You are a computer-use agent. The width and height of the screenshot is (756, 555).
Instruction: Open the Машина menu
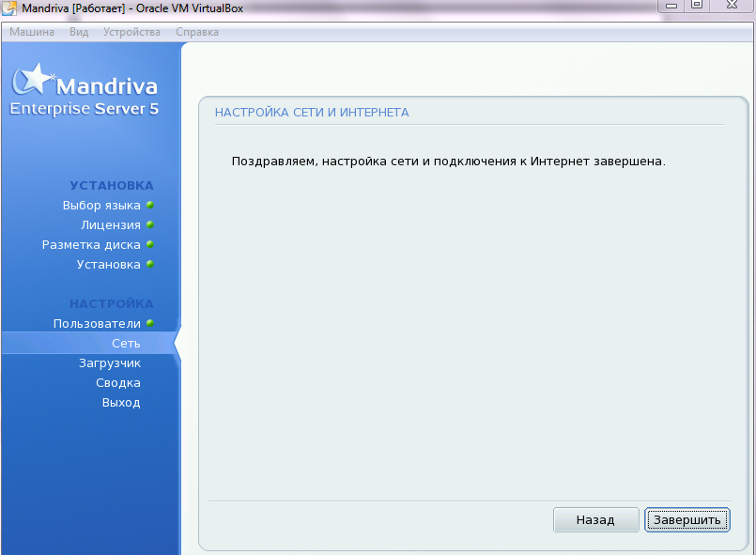[32, 32]
